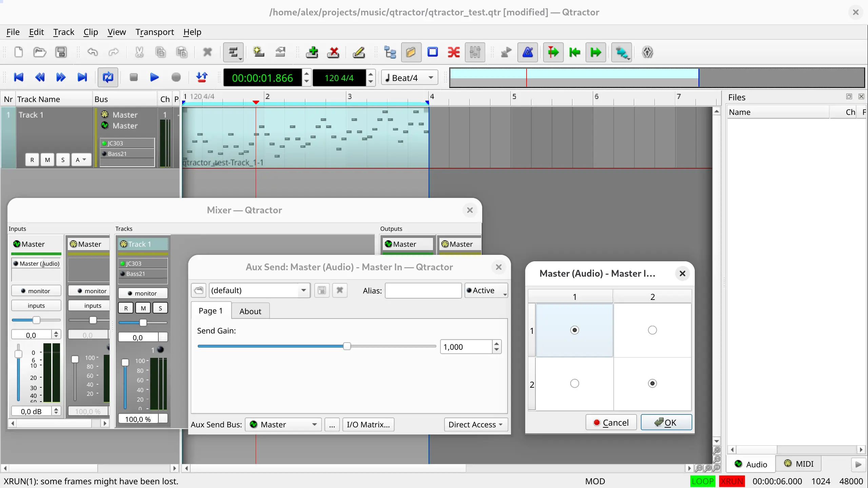The width and height of the screenshot is (868, 488).
Task: Adjust the Send Gain slider handle
Action: [x=347, y=346]
